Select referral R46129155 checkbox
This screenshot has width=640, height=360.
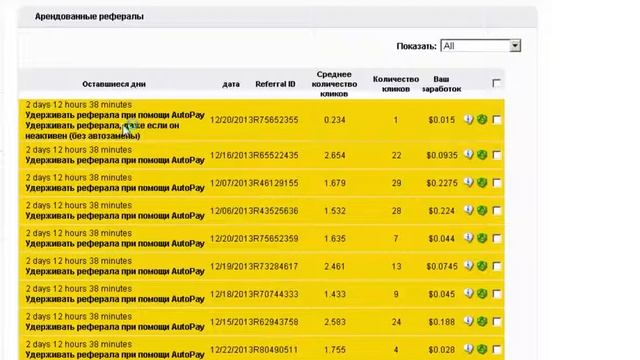tap(497, 183)
